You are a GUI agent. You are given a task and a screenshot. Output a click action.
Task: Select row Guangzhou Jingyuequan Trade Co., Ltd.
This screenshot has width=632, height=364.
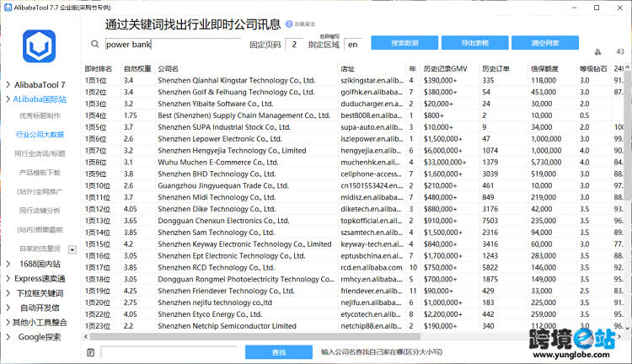(353, 186)
